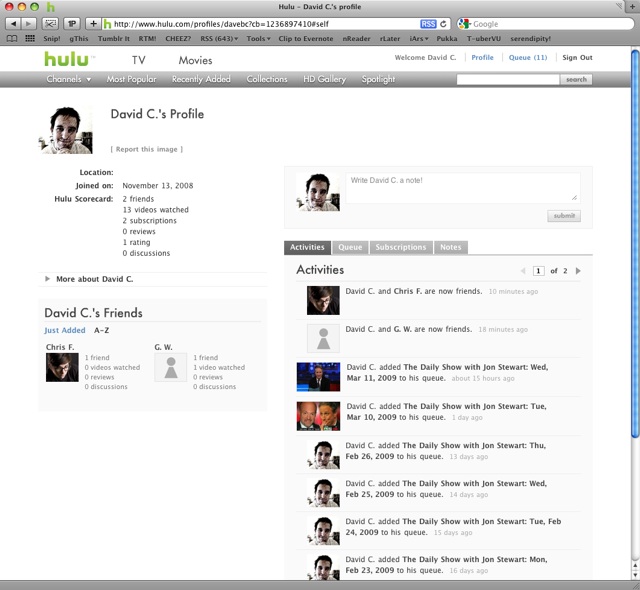This screenshot has height=590, width=640.
Task: Open the iArs bookmark folder dropdown
Action: (419, 39)
